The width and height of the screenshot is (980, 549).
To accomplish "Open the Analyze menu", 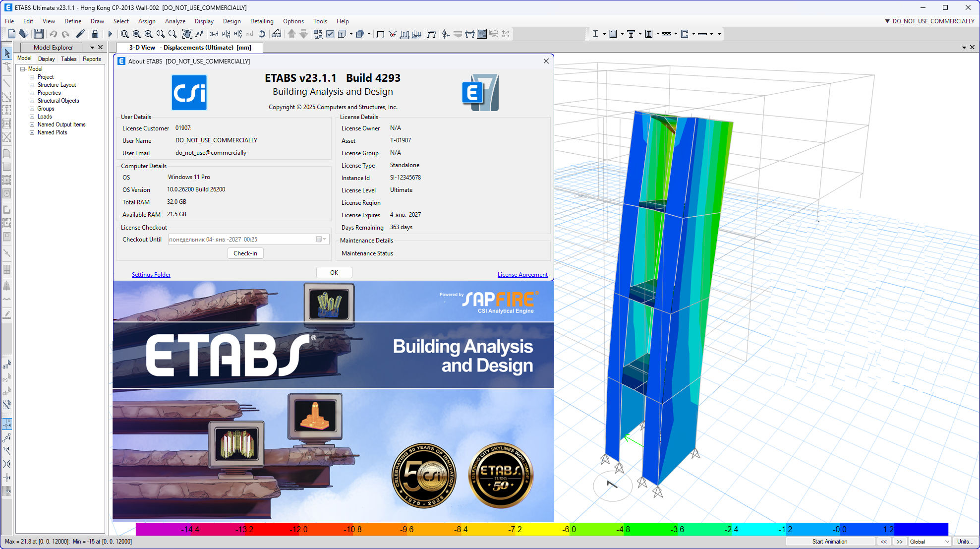I will [175, 21].
